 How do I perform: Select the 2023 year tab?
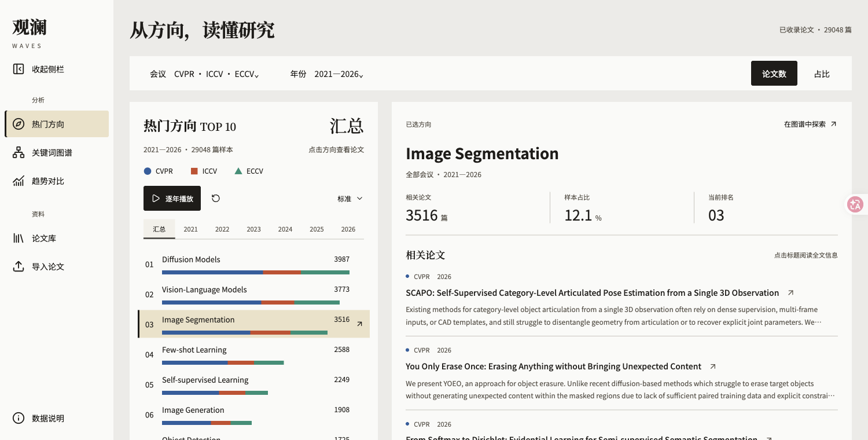point(253,229)
